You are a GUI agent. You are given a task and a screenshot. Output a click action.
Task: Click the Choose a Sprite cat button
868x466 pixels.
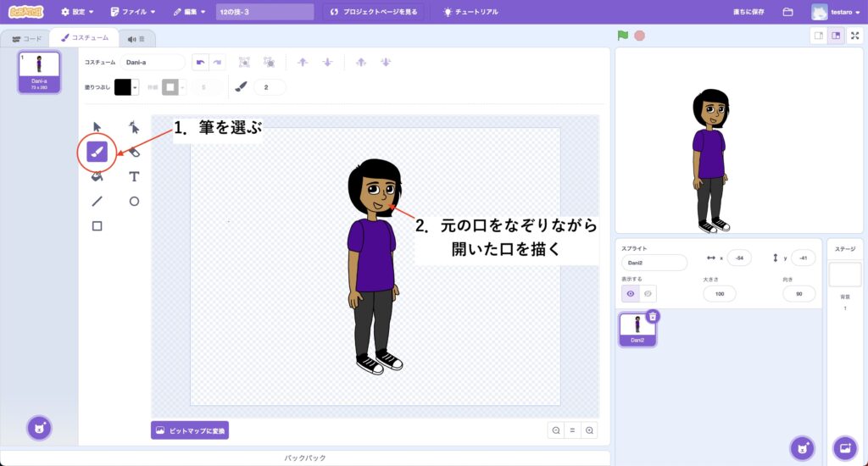[x=802, y=447]
